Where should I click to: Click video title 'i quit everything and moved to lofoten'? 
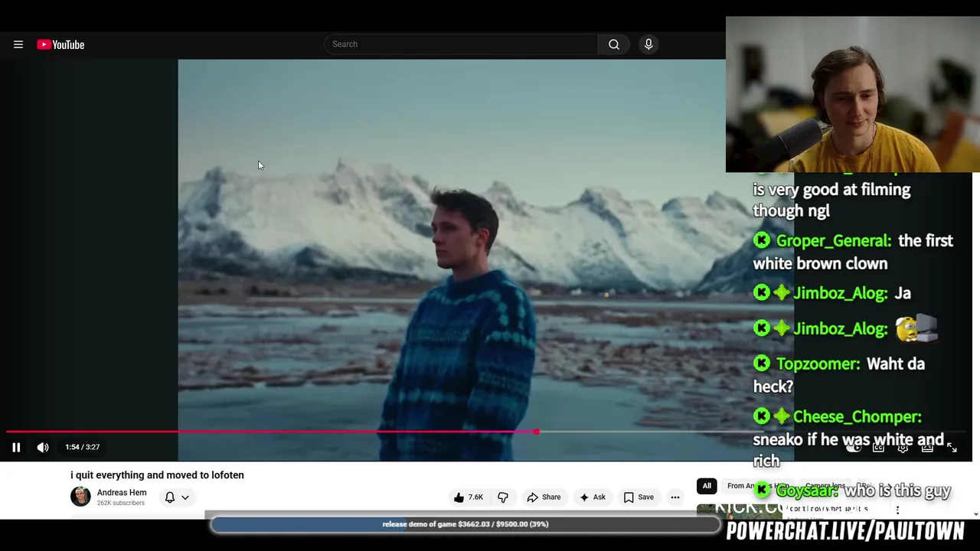pyautogui.click(x=157, y=475)
